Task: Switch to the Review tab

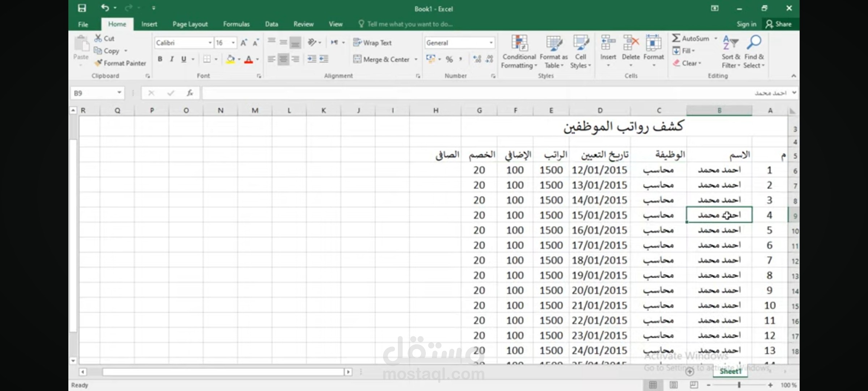Action: click(303, 24)
